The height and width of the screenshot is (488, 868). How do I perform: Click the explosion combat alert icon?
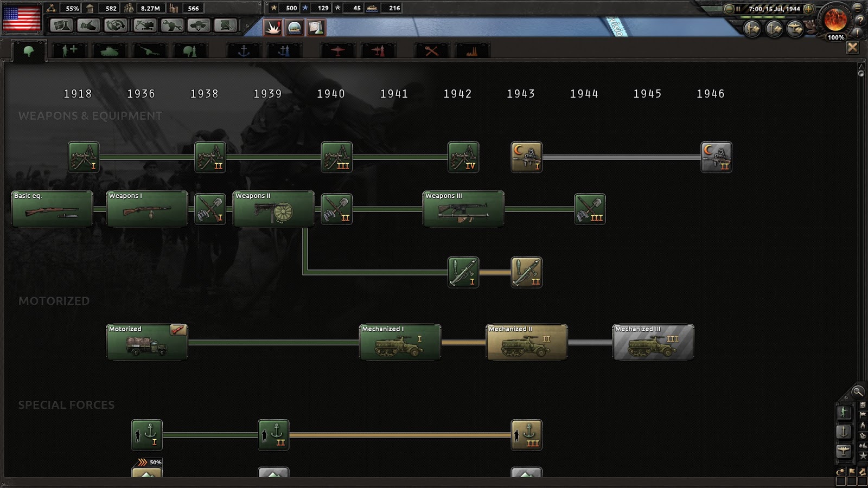[273, 27]
